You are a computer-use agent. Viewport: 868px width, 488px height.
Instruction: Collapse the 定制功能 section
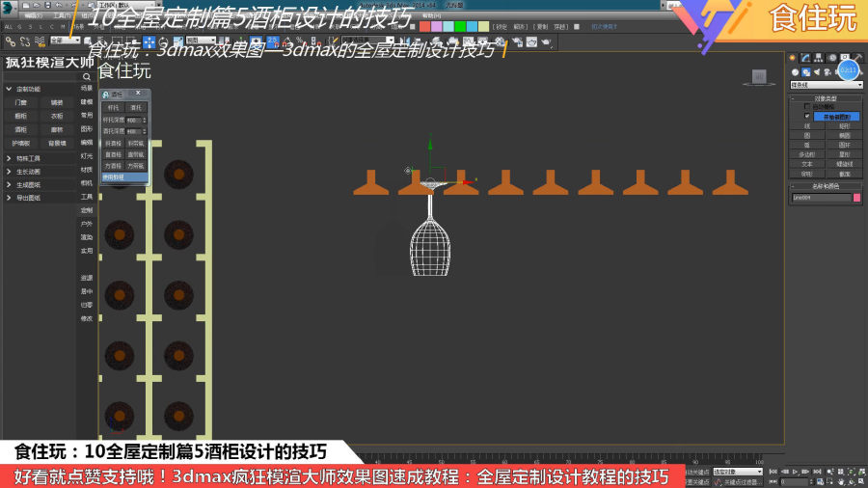click(x=29, y=89)
